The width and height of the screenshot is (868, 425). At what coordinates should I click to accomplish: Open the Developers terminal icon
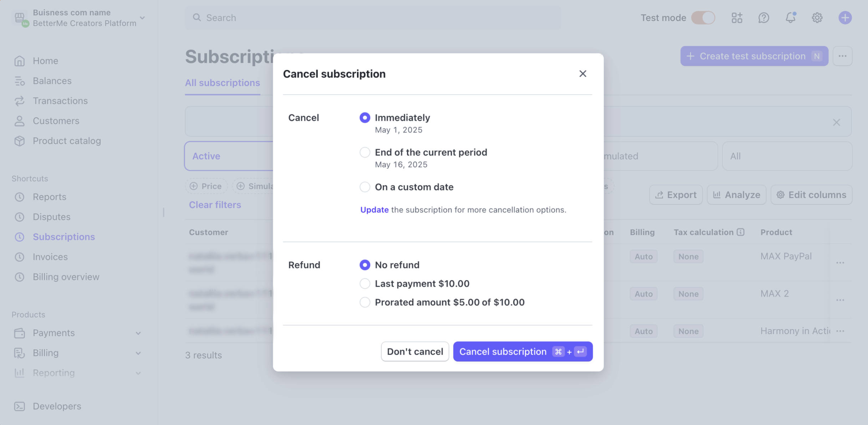[x=20, y=406]
